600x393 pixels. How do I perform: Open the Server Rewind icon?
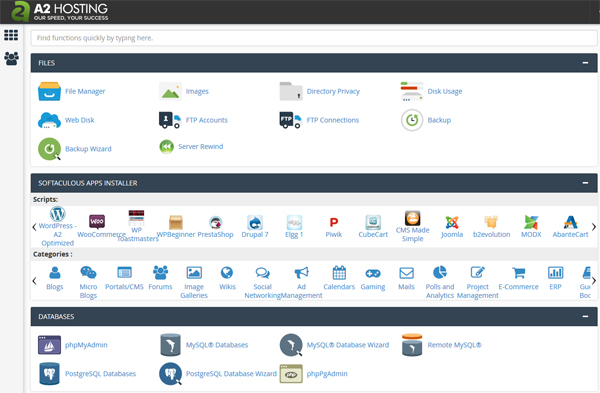[x=166, y=147]
